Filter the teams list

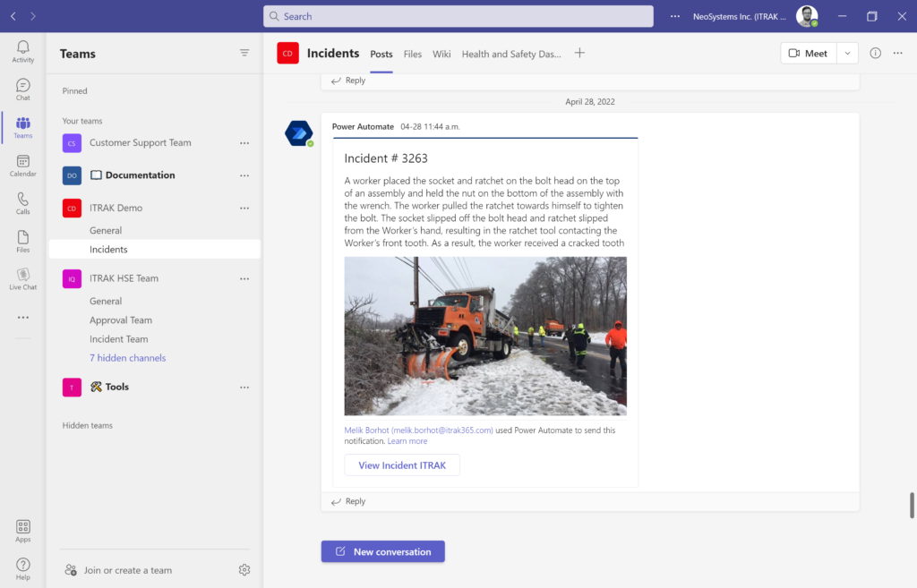click(x=244, y=52)
